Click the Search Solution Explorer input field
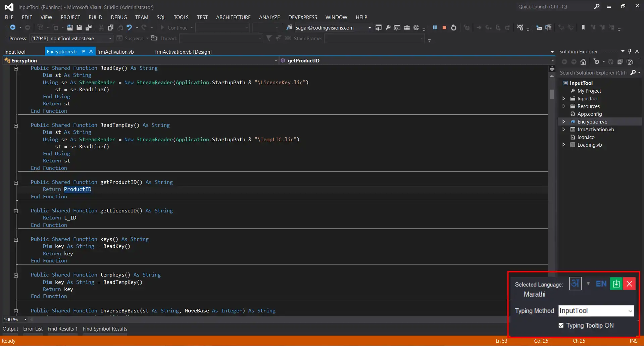The width and height of the screenshot is (644, 346). click(x=593, y=72)
